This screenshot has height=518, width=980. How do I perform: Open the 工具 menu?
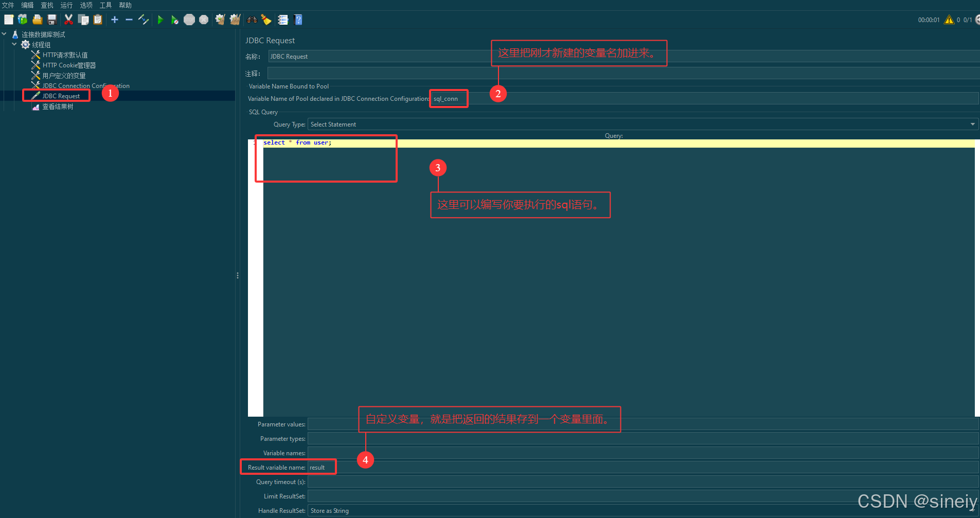tap(105, 5)
